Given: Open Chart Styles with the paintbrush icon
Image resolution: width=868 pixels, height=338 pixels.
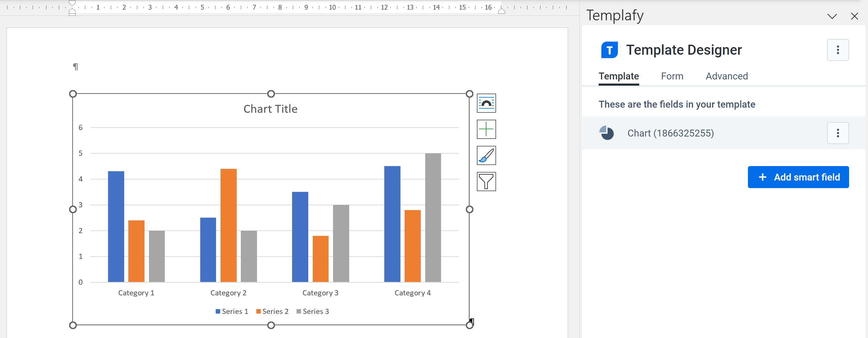Looking at the screenshot, I should click(486, 155).
